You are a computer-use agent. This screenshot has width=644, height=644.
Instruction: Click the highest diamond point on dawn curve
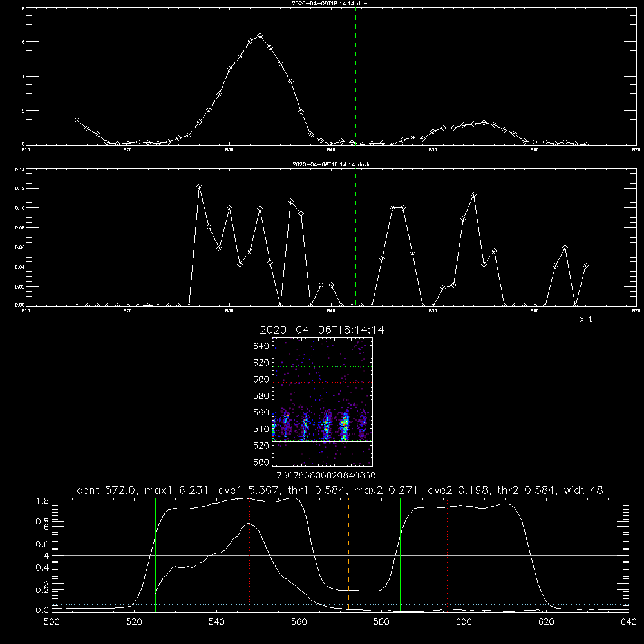pos(260,36)
